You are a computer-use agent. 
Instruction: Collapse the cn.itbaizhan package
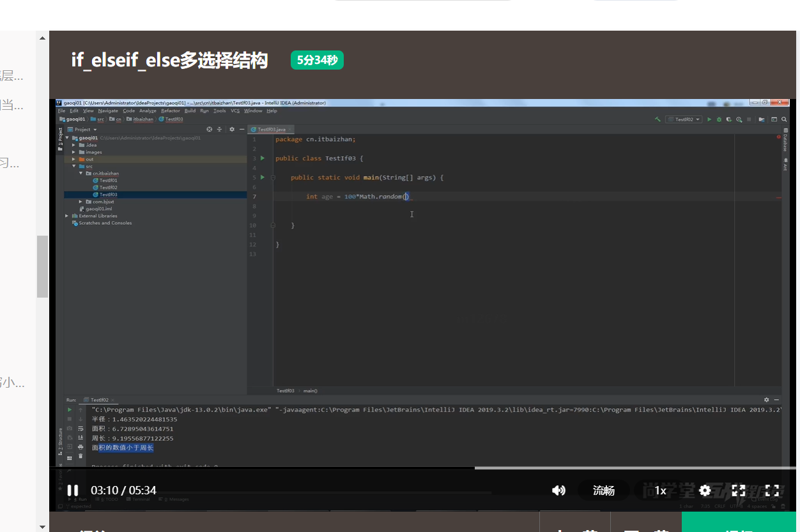[81, 173]
